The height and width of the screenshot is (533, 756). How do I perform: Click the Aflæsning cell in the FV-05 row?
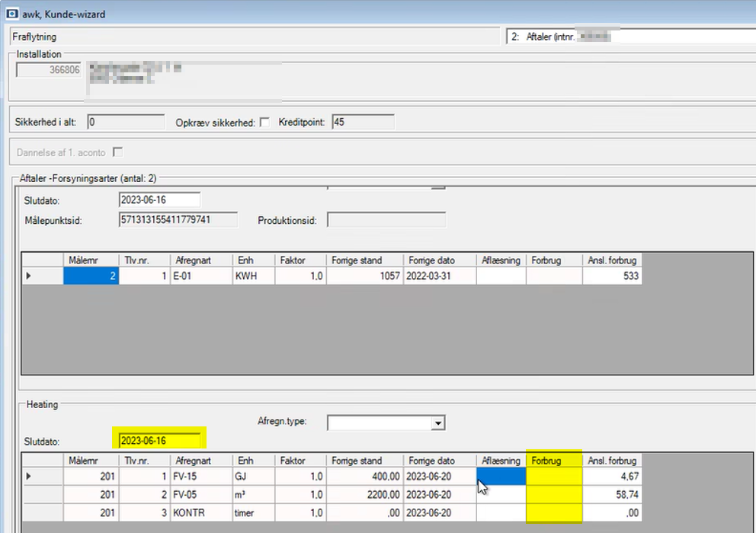(x=501, y=494)
